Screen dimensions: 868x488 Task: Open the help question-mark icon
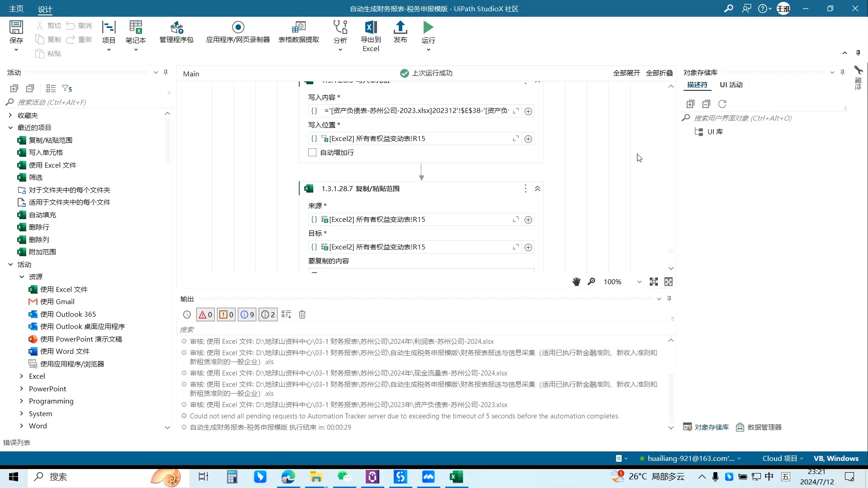tap(763, 9)
